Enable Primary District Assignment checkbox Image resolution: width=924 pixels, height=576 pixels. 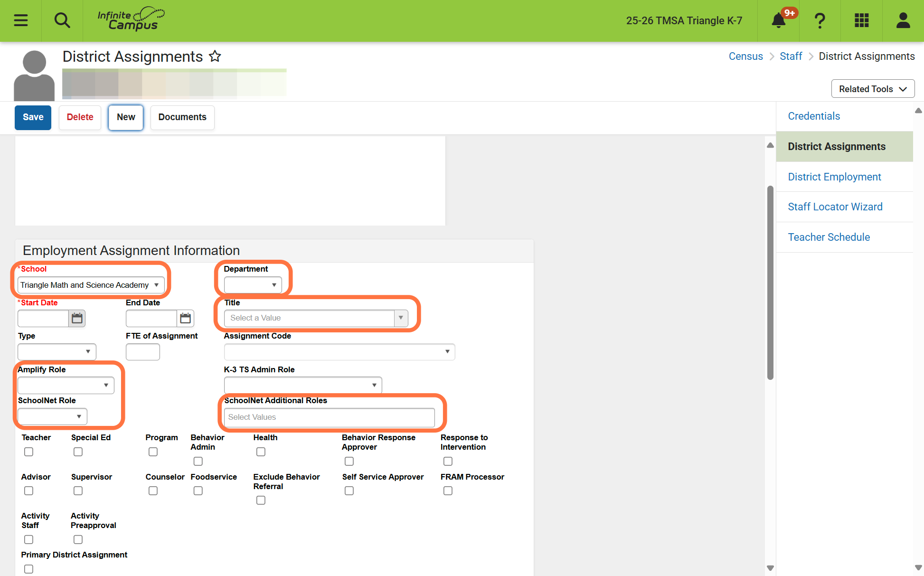click(x=28, y=569)
